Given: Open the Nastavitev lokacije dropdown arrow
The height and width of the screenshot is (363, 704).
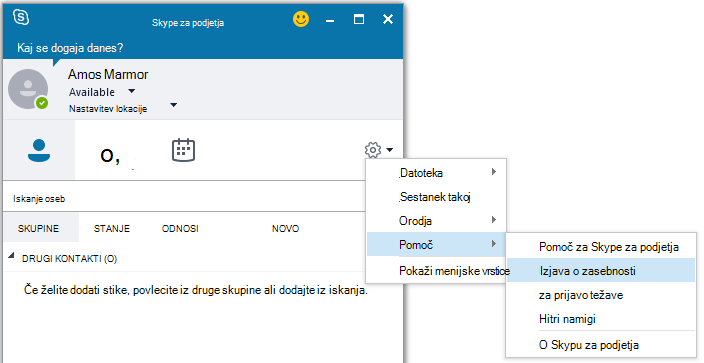Looking at the screenshot, I should 174,105.
